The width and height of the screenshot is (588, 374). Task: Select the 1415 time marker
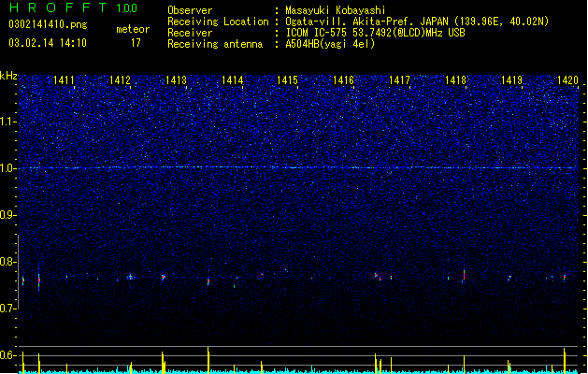[x=287, y=79]
